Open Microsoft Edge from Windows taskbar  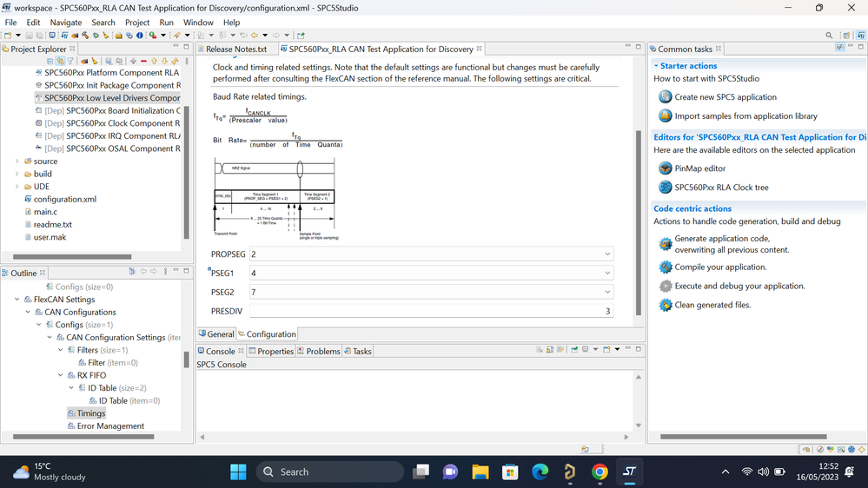[x=540, y=472]
